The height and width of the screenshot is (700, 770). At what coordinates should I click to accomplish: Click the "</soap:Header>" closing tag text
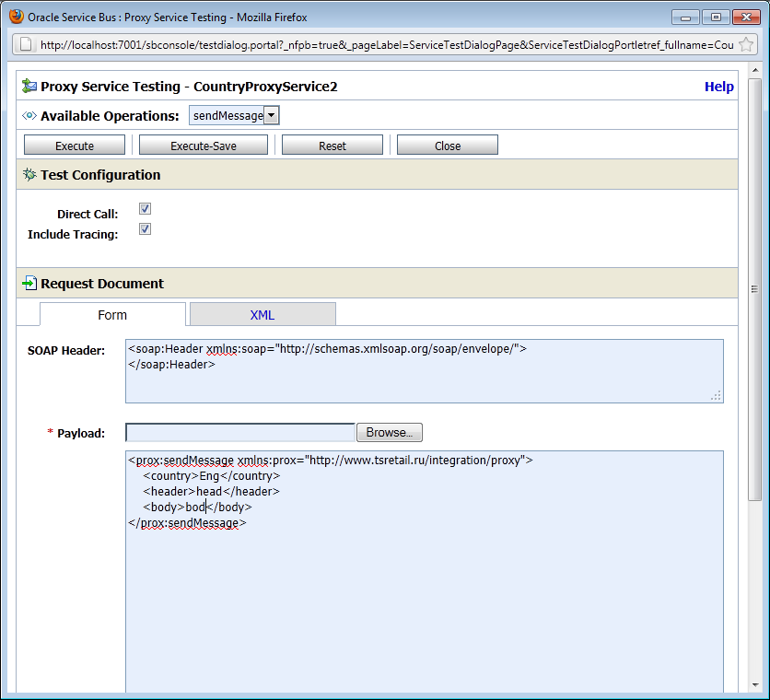[171, 365]
